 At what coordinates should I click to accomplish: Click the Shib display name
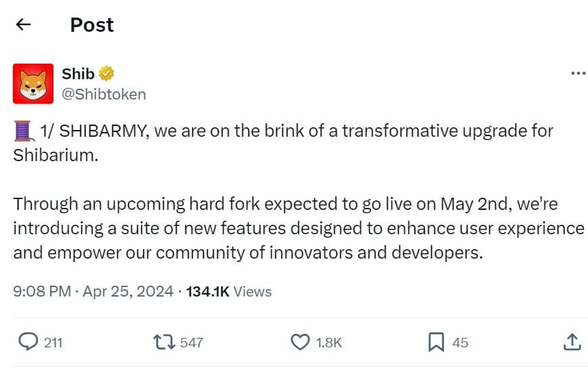[78, 74]
